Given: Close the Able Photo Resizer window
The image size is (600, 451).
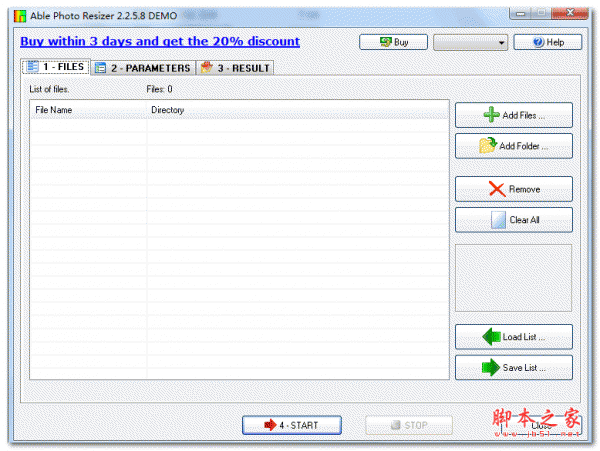Looking at the screenshot, I should pyautogui.click(x=570, y=13).
